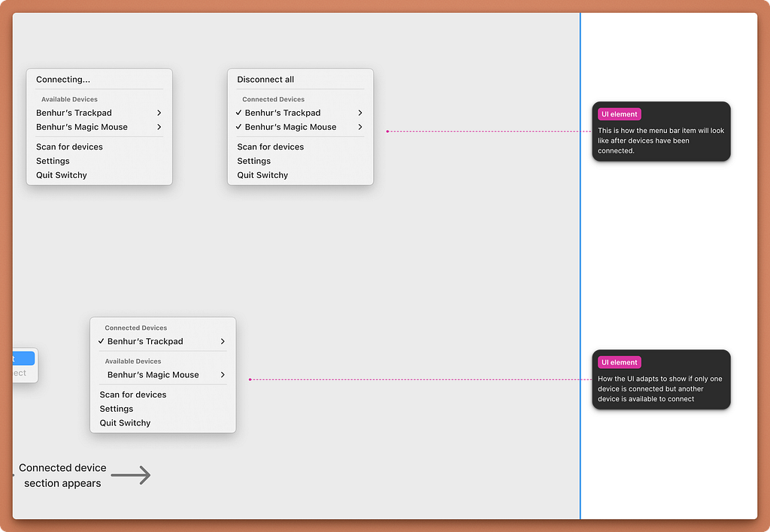Open Settings in the Connecting menu
Screen dimensions: 770x532
53,161
